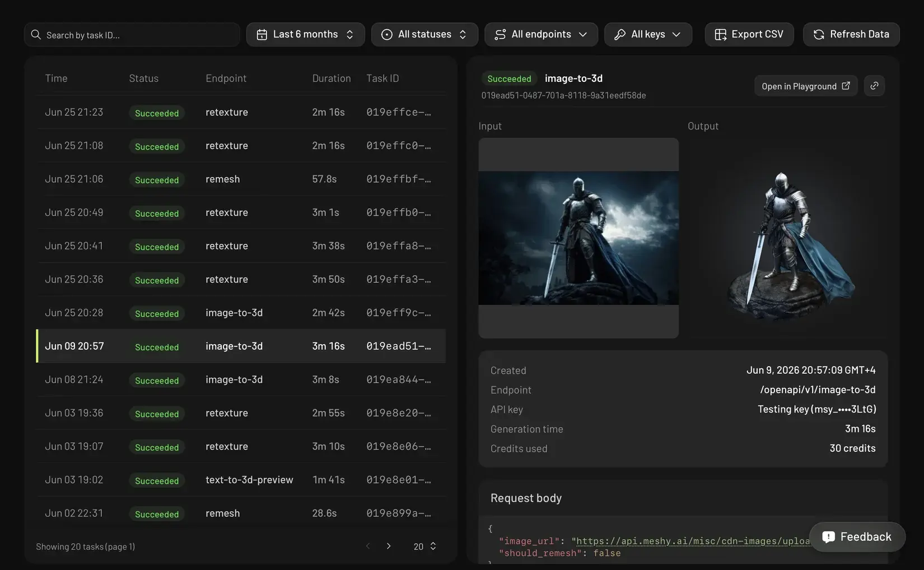Click previous page arrow in pagination

[x=368, y=546]
